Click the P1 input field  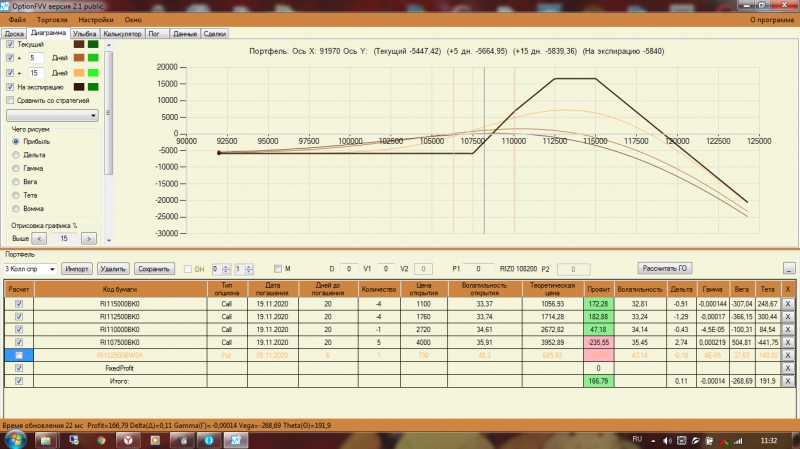coord(478,269)
